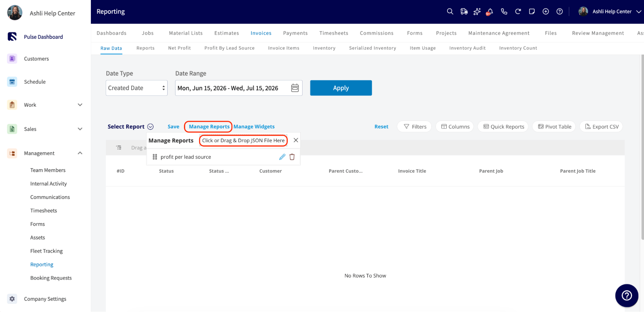Click the Company Settings gear icon

coord(12,299)
